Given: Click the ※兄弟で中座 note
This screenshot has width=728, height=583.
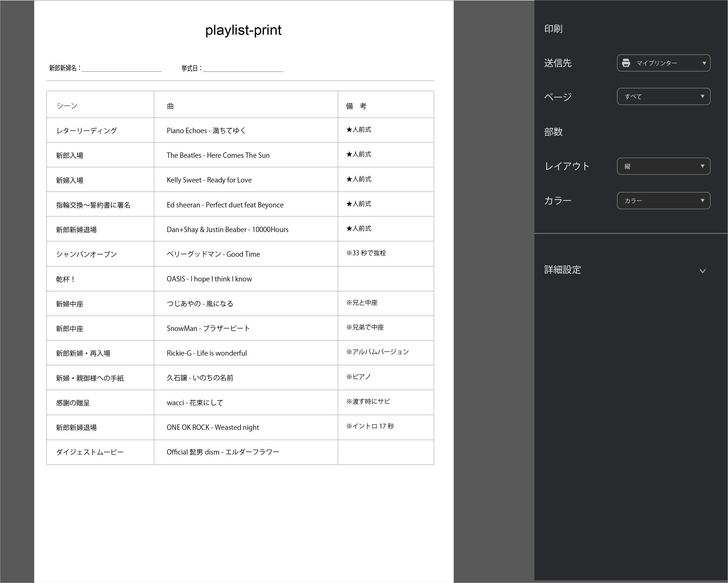Looking at the screenshot, I should coord(365,327).
